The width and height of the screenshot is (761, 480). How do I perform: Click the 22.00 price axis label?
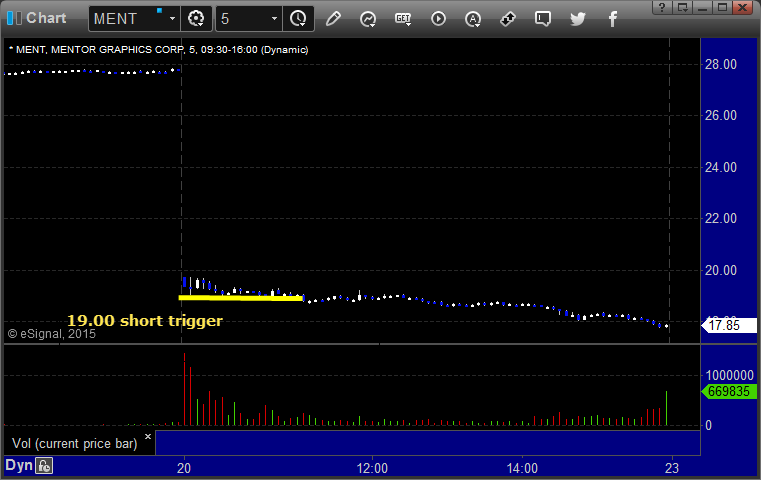coord(721,218)
